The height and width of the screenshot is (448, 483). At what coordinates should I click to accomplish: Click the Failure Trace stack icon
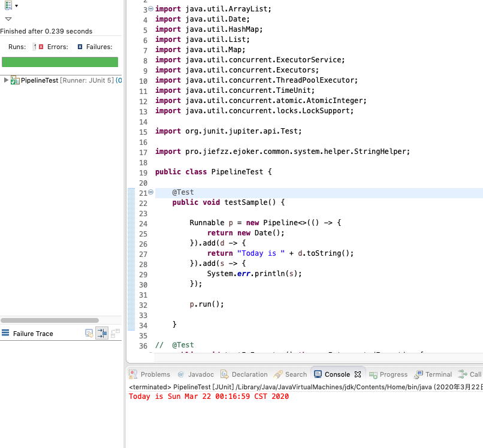pyautogui.click(x=5, y=334)
